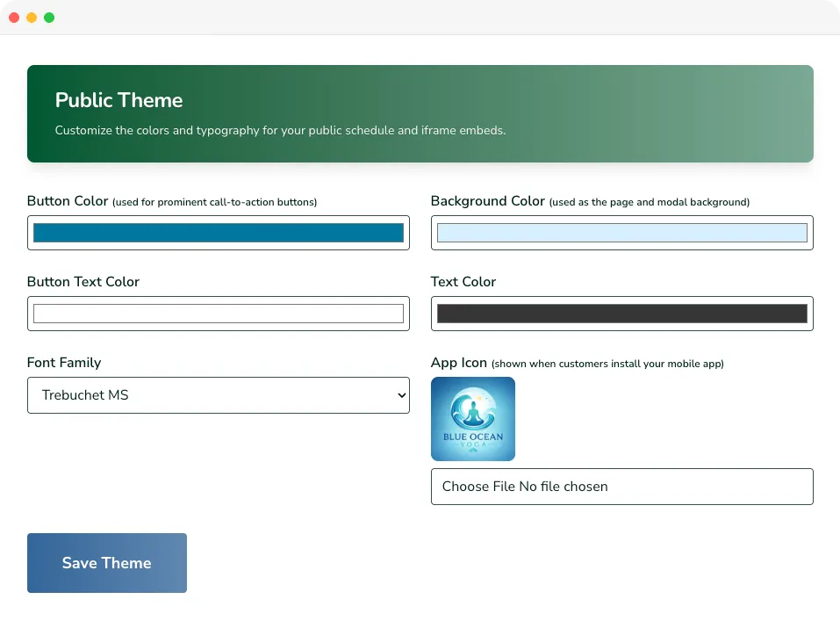Open the Button Text Color picker
The height and width of the screenshot is (621, 840).
218,313
